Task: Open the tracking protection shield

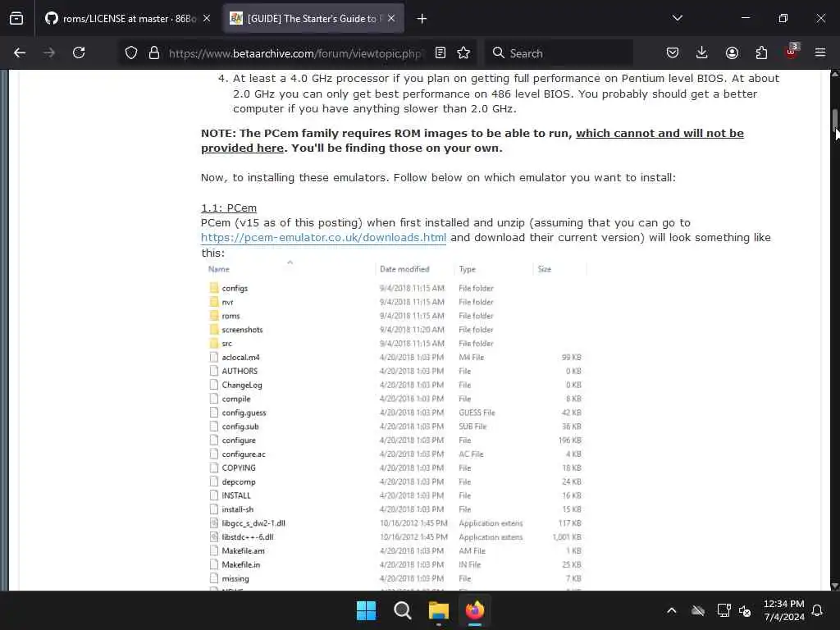Action: point(131,53)
